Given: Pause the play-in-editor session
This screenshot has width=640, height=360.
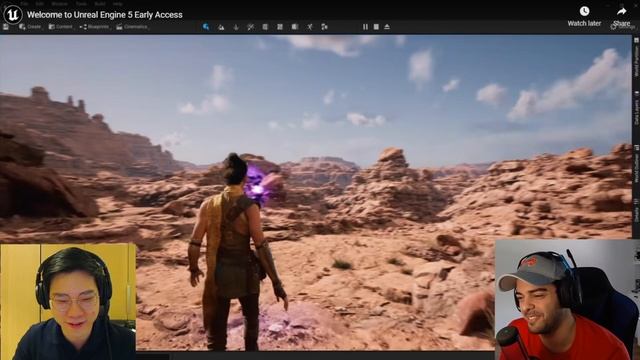Looking at the screenshot, I should coord(365,27).
